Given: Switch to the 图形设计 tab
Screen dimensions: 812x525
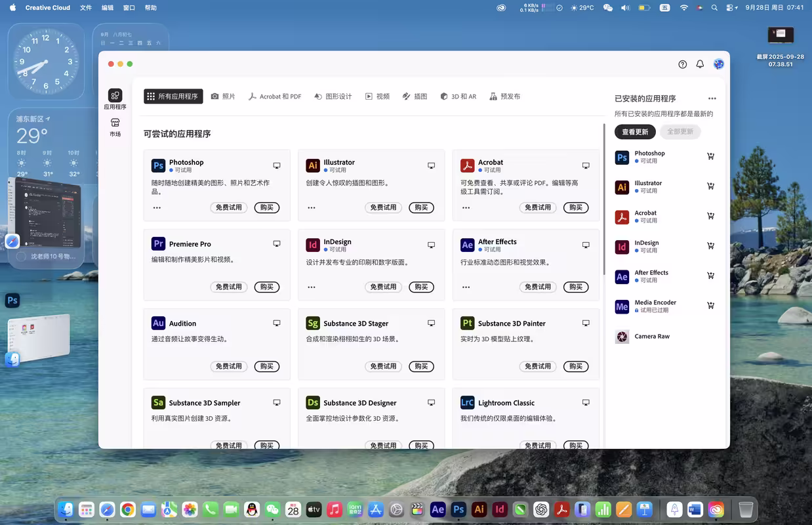Looking at the screenshot, I should [333, 96].
